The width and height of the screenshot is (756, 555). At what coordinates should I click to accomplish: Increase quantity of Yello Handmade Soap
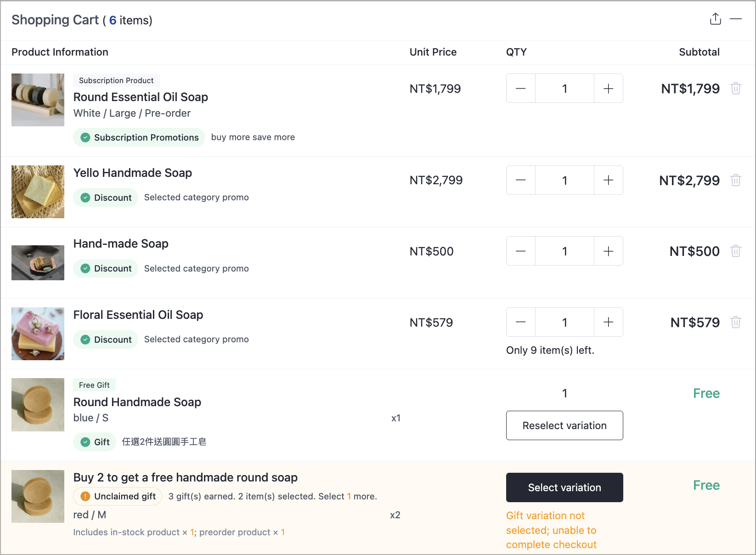coord(609,180)
